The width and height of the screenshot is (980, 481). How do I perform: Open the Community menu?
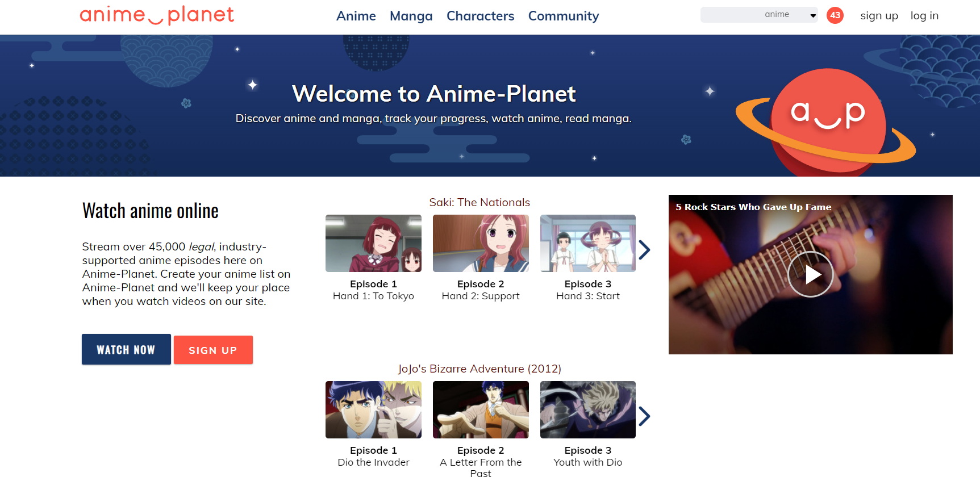pos(563,16)
